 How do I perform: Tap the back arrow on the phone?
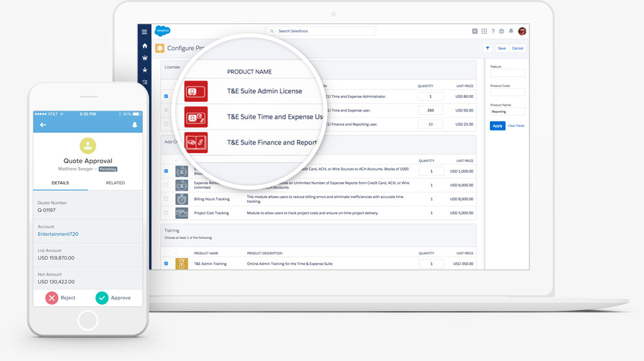coord(43,124)
